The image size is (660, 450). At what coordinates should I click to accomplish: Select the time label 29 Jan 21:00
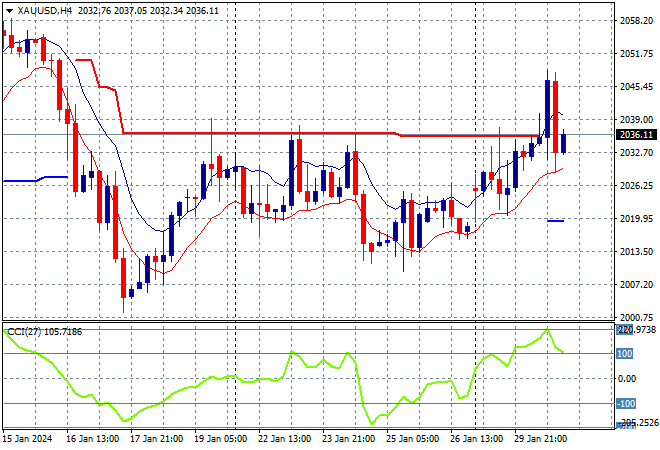[x=540, y=439]
